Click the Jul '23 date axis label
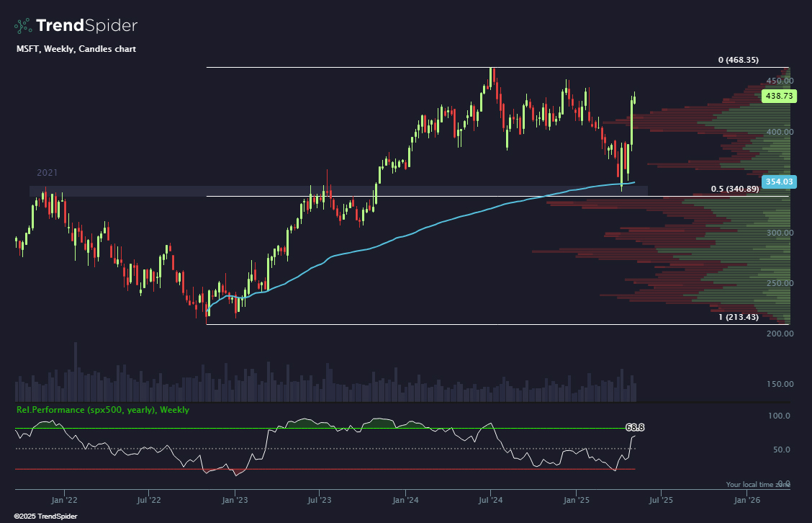 point(319,500)
